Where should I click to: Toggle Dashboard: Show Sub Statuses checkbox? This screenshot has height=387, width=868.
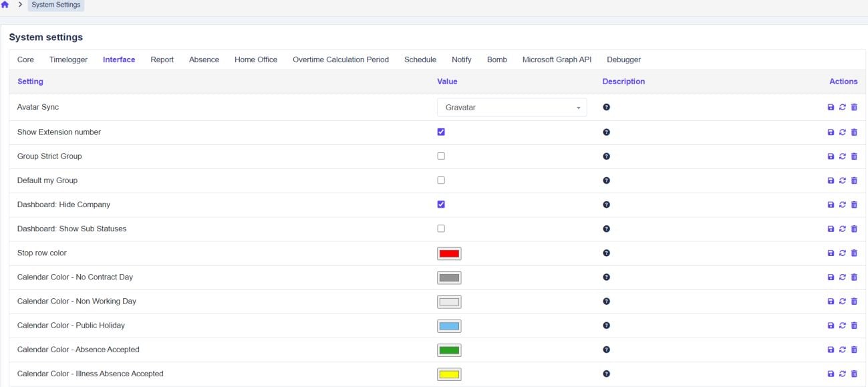point(441,229)
